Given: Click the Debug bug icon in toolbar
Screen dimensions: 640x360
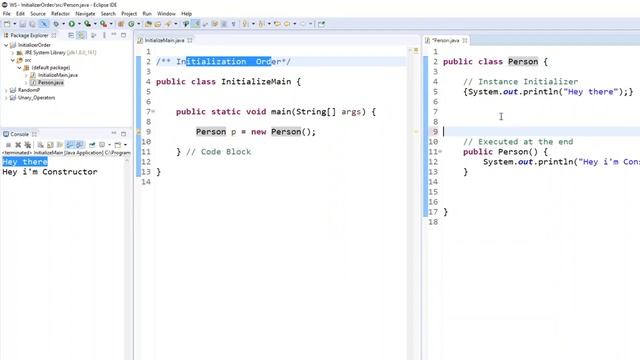Looking at the screenshot, I should pos(56,24).
